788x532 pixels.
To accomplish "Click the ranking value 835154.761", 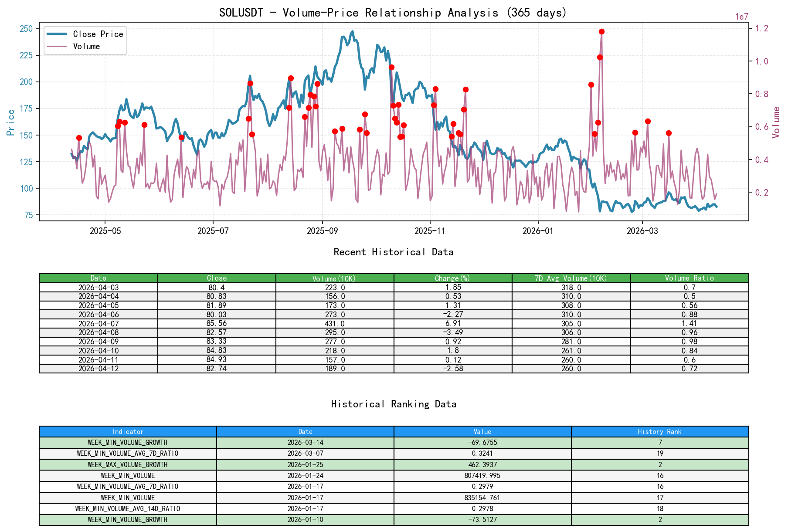I will 482,498.
